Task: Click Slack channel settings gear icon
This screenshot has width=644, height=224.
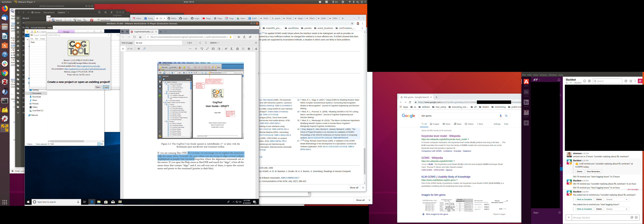Action: tap(589, 81)
